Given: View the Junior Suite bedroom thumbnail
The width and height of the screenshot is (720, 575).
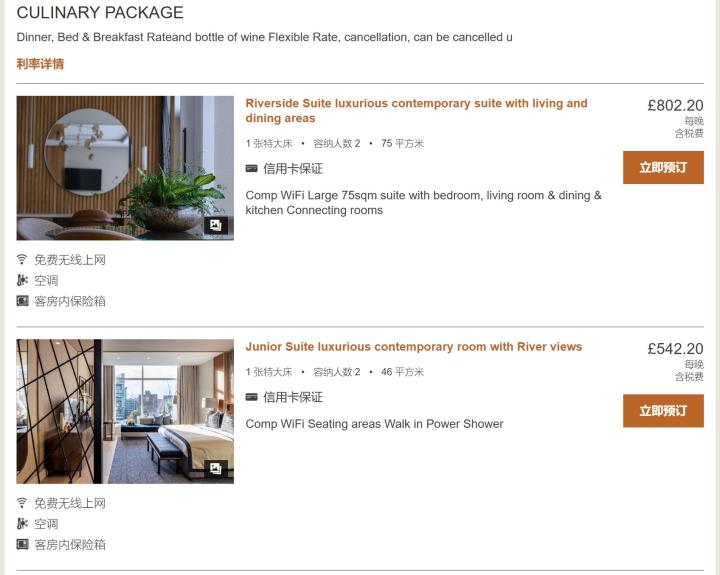Looking at the screenshot, I should click(x=125, y=412).
